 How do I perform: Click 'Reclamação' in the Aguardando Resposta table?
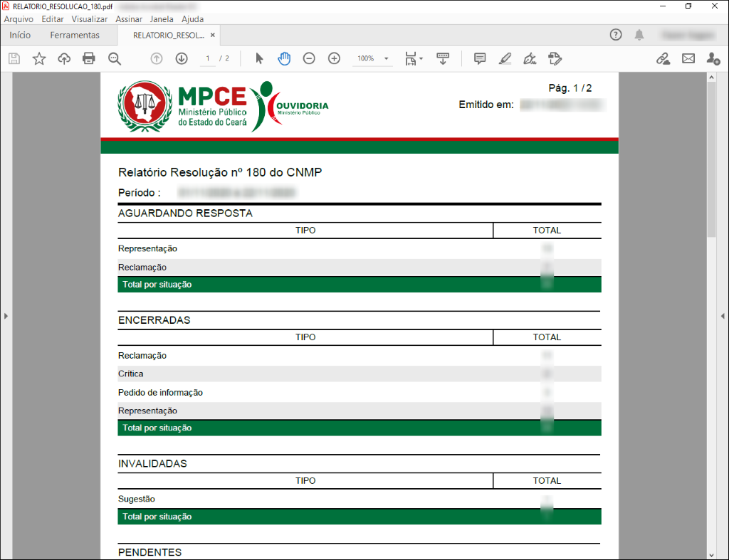[x=142, y=268]
